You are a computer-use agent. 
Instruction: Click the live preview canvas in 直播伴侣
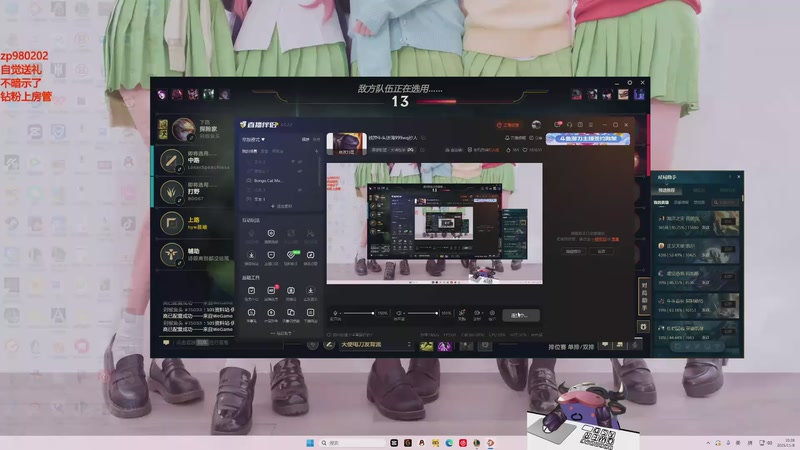coord(434,223)
